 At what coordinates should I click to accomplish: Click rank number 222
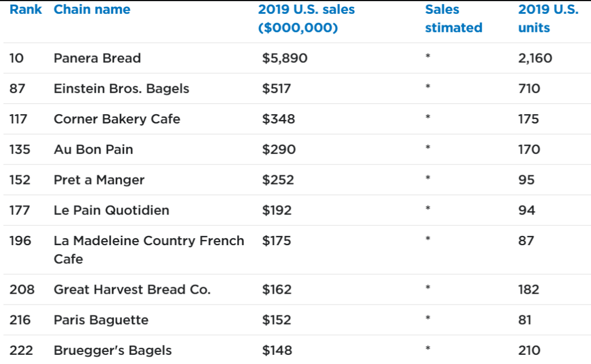click(21, 350)
